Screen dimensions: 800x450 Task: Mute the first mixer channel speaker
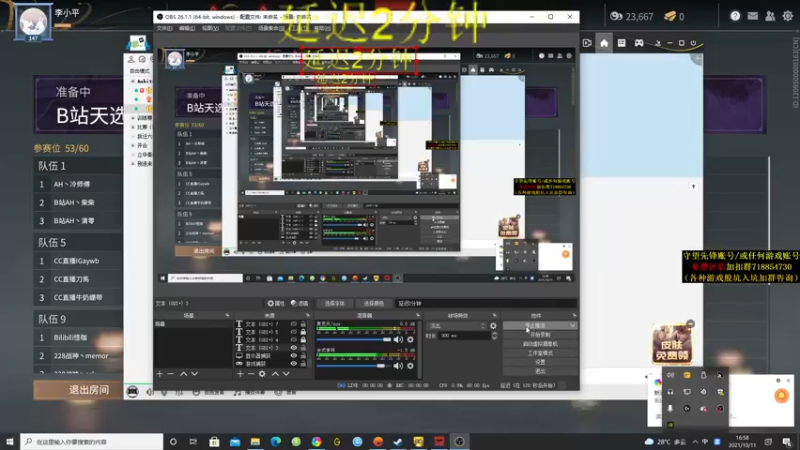[x=398, y=339]
